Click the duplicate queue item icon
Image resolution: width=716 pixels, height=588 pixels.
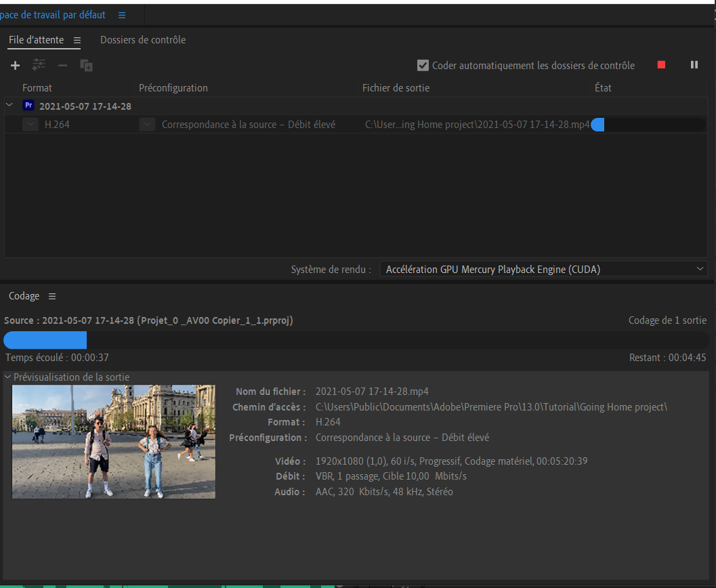point(86,65)
